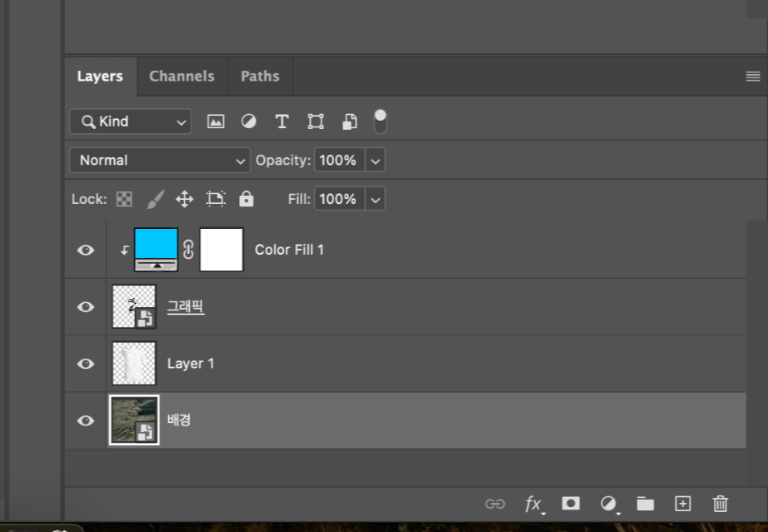Add a layer mask
768x532 pixels.
coord(571,503)
